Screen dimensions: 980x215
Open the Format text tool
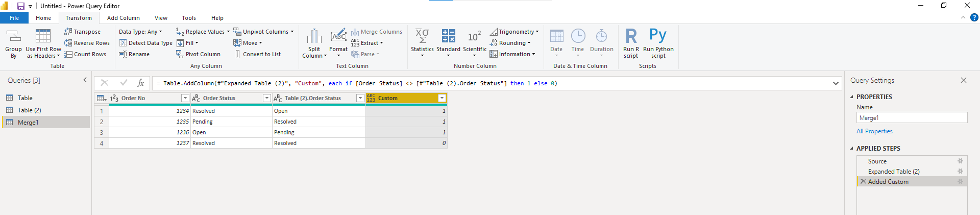pyautogui.click(x=338, y=44)
